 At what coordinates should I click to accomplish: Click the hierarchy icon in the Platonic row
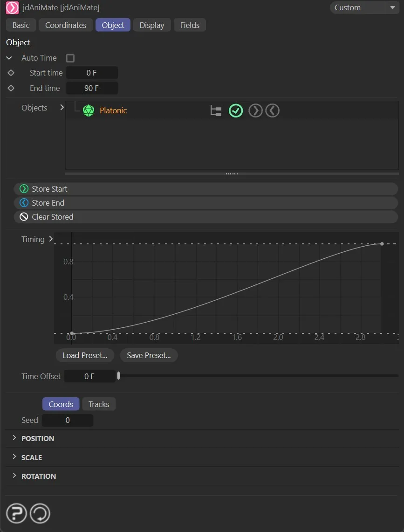[x=216, y=111]
